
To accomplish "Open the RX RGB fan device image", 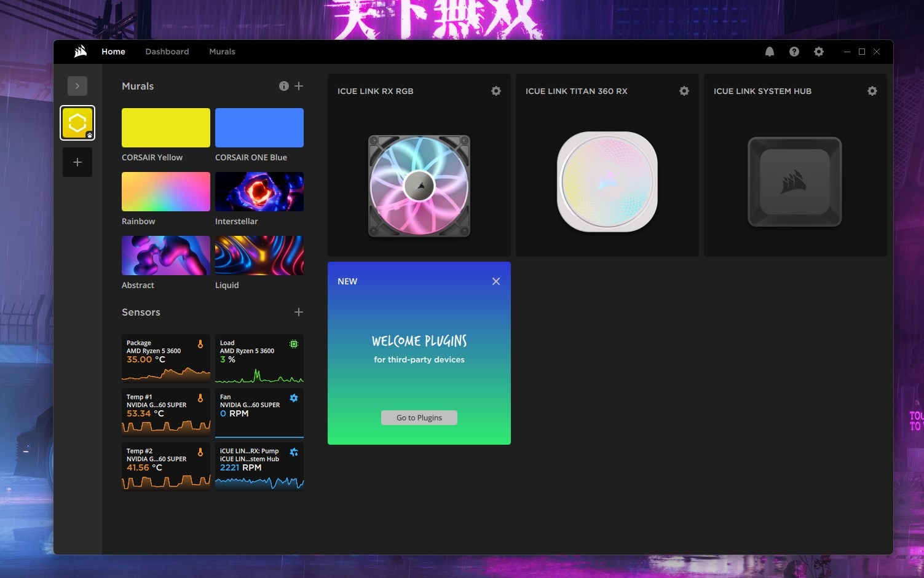I will [x=419, y=186].
